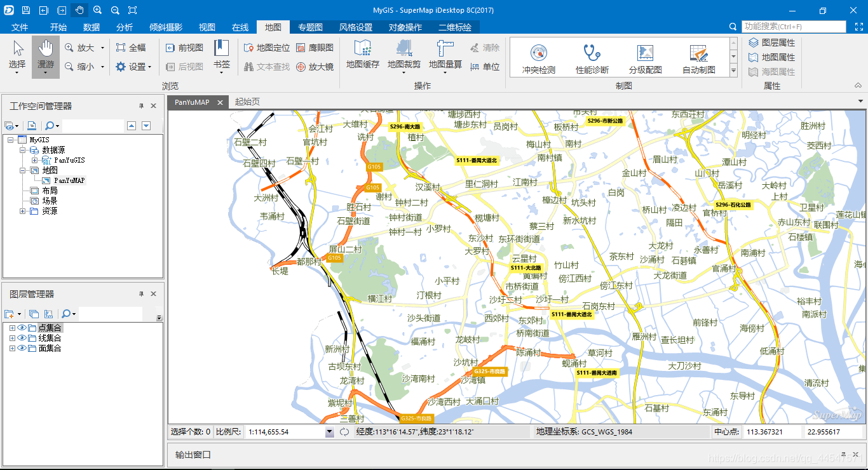Image resolution: width=868 pixels, height=470 pixels.
Task: Go to previous view with 前视图
Action: pos(184,48)
